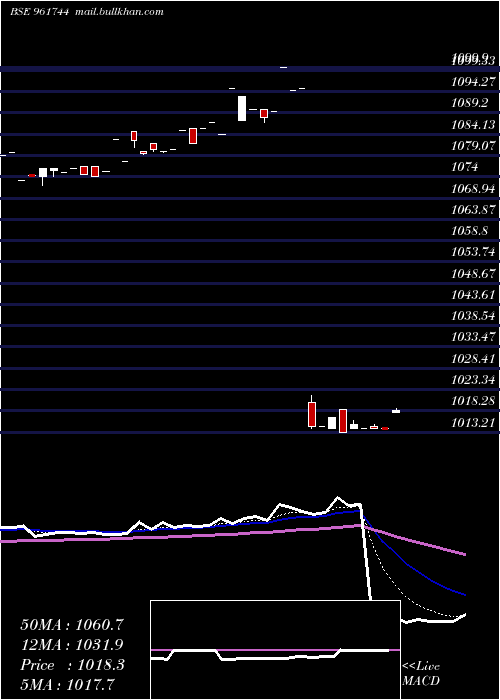Select the 1023.34 price level label
500x700 pixels.
[x=473, y=380]
